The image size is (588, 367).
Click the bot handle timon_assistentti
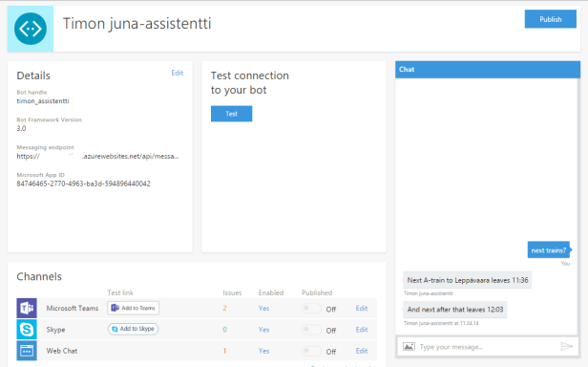point(43,101)
